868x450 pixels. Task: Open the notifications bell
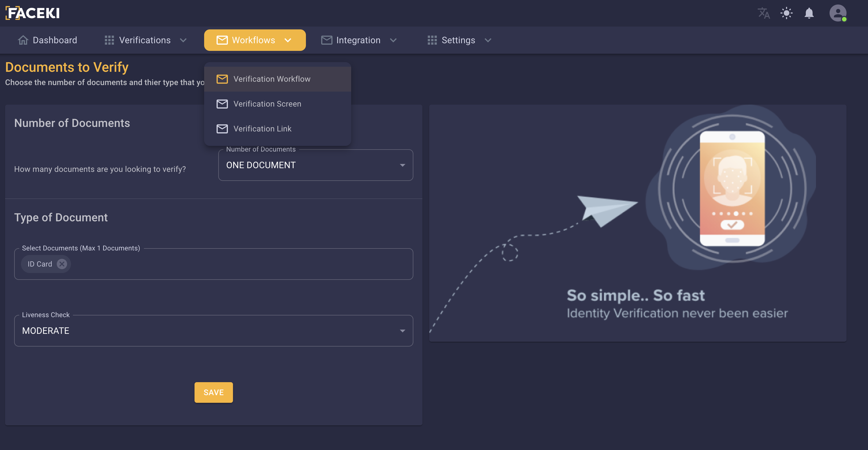[809, 13]
